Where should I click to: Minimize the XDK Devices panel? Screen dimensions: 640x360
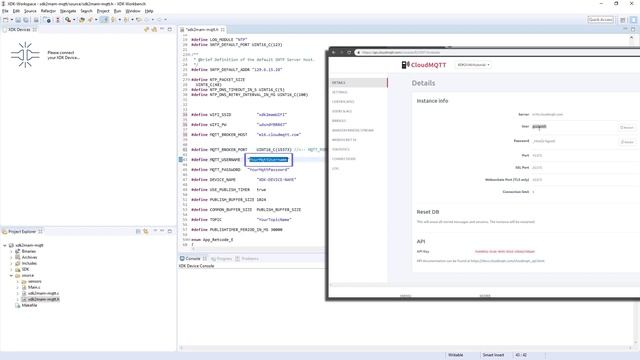[x=162, y=29]
